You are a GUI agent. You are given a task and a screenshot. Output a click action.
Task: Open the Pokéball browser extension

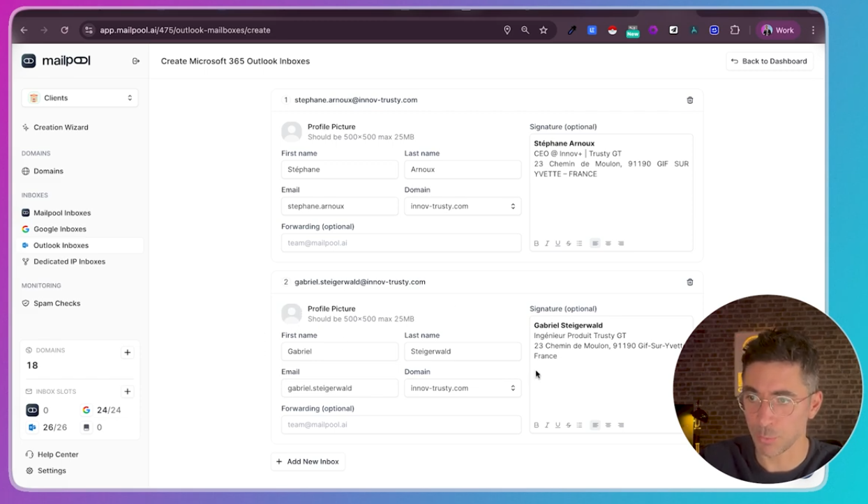613,31
